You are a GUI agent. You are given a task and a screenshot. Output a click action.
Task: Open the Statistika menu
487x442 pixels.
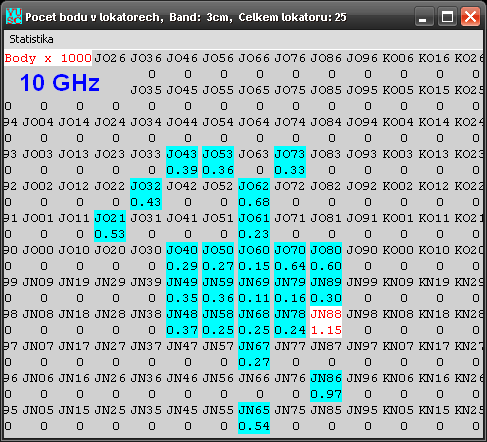point(31,39)
